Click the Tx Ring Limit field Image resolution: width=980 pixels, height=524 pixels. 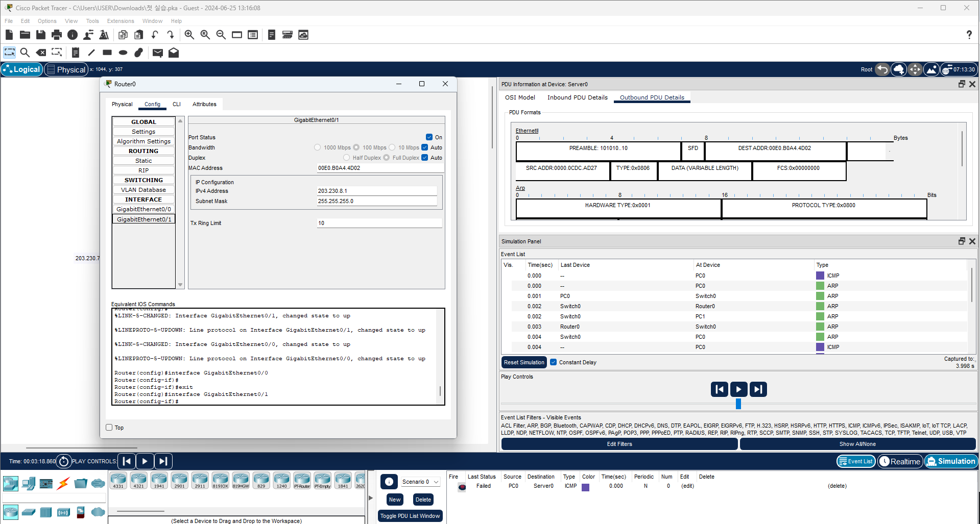(x=379, y=223)
